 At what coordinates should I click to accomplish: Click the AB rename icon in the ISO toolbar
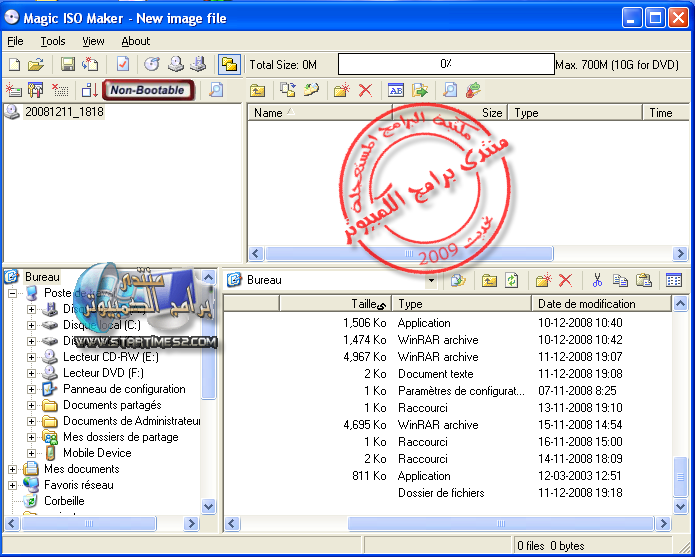coord(396,90)
